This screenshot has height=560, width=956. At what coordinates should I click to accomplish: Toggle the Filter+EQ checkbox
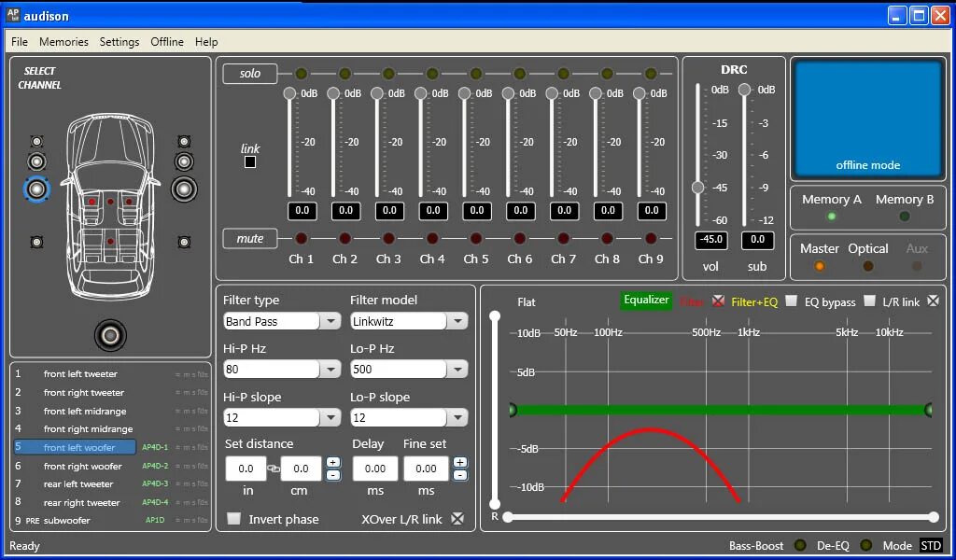(791, 301)
